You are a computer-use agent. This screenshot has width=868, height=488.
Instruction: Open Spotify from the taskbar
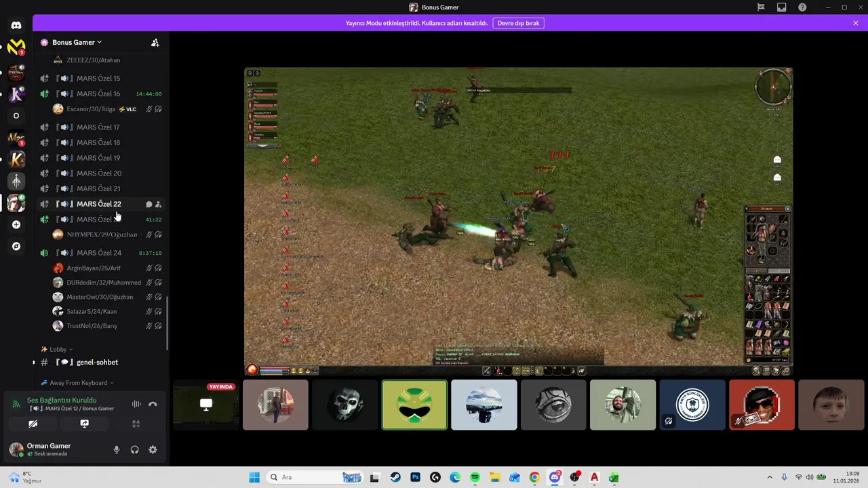pyautogui.click(x=475, y=477)
